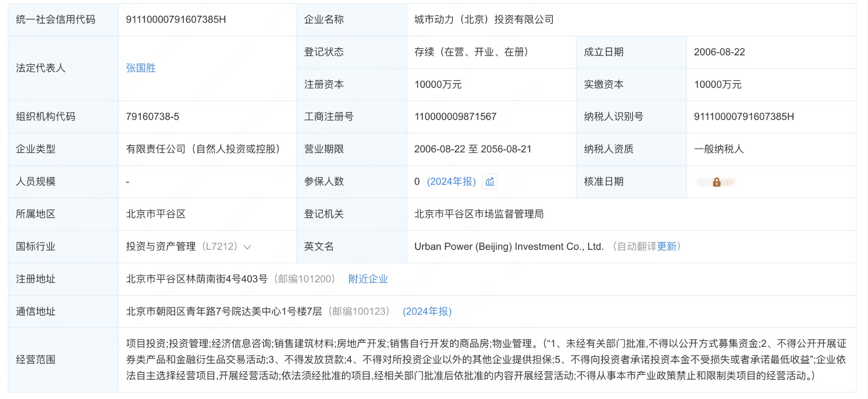Select registration status 存续（在营、开业、在册）
The height and width of the screenshot is (399, 868).
[x=471, y=52]
